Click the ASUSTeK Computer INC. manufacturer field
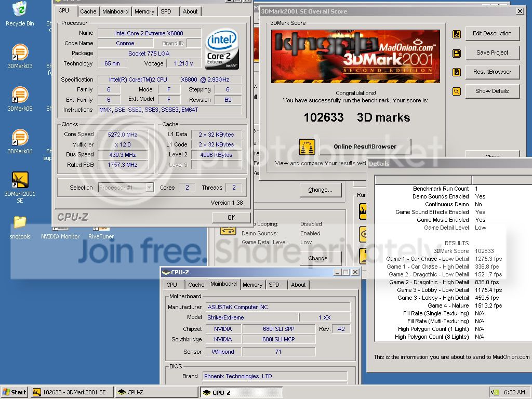 [x=278, y=307]
